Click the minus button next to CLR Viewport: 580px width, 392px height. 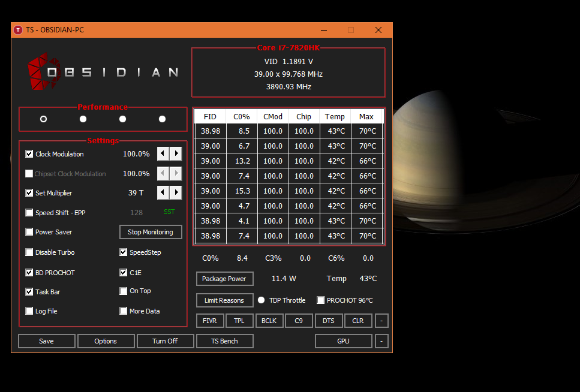[381, 321]
